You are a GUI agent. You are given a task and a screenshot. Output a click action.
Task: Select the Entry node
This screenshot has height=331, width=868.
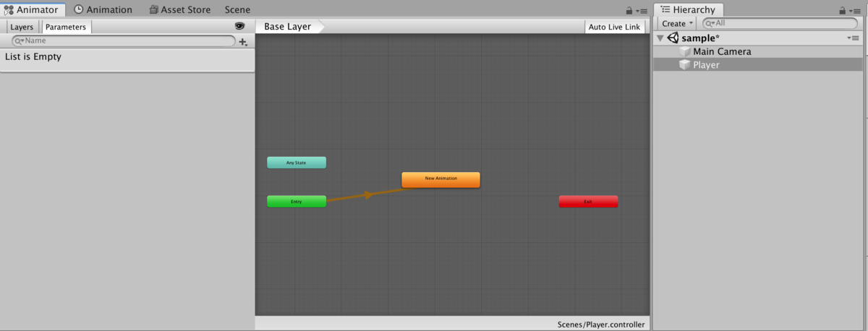coord(297,202)
